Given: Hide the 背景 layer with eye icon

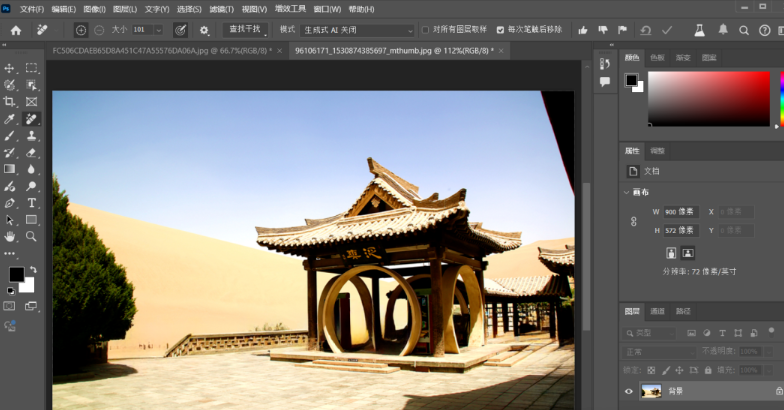Looking at the screenshot, I should (629, 391).
